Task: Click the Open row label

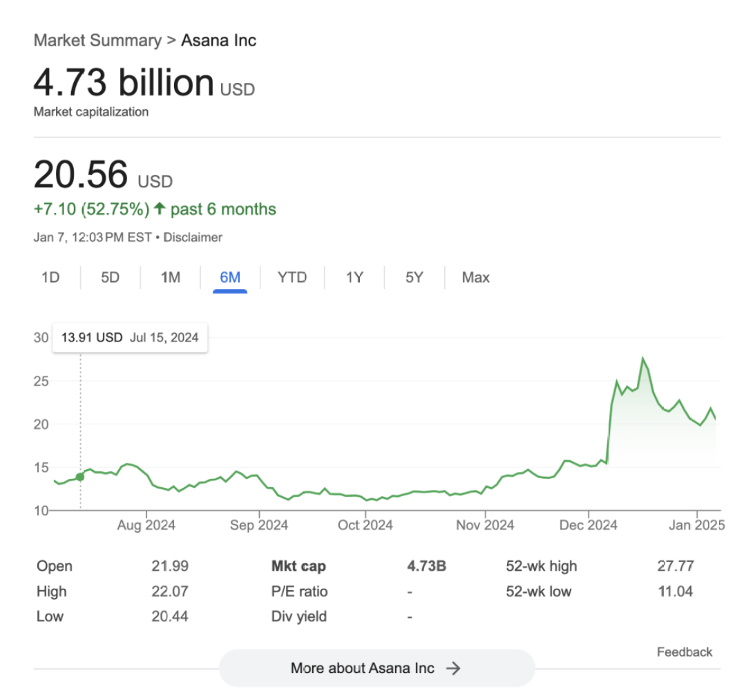Action: [x=55, y=566]
